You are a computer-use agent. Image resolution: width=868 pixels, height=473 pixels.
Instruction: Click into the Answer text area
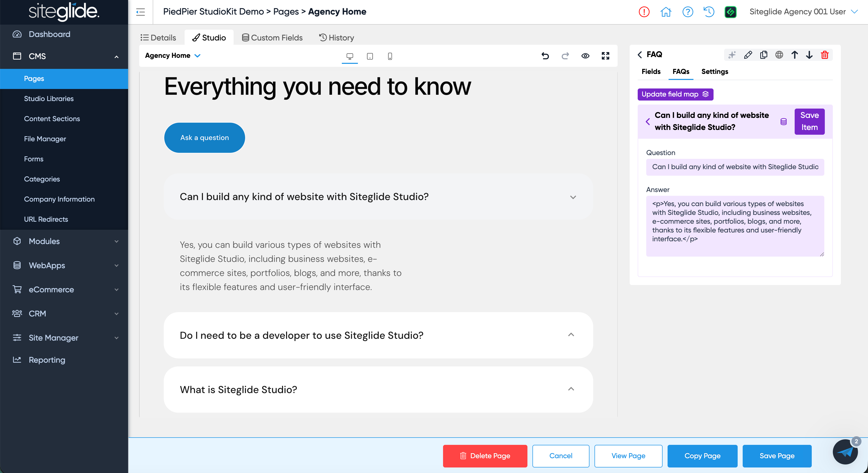click(735, 226)
